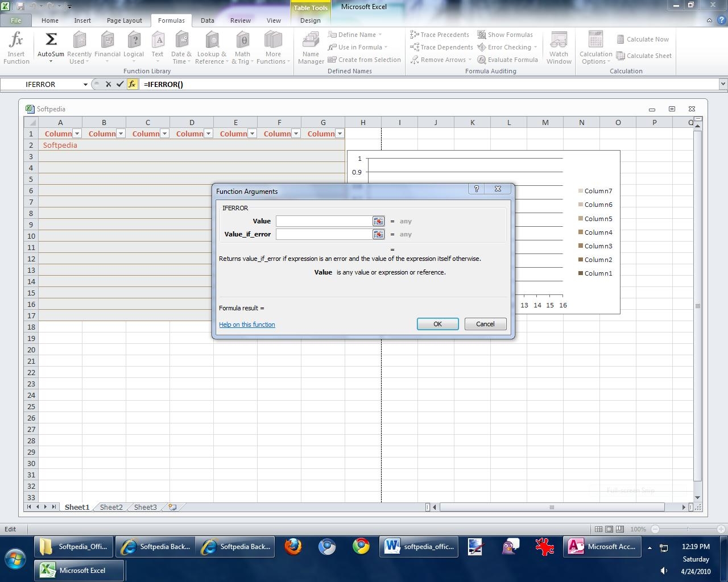Click the Function Arguments help question mark

[x=477, y=189]
